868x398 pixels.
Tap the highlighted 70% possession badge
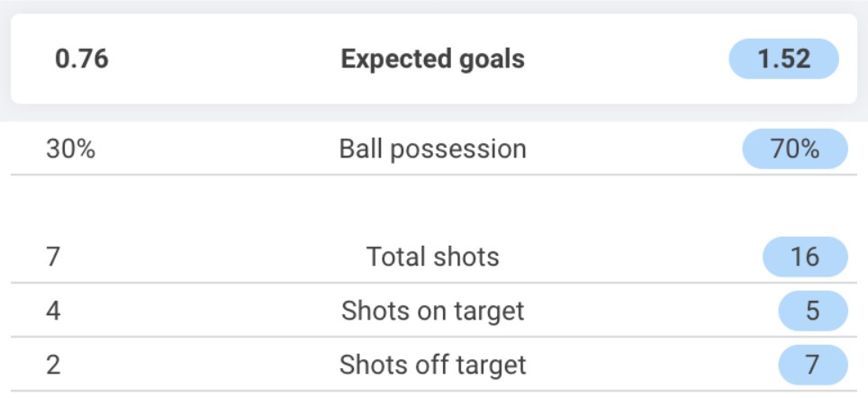[795, 149]
